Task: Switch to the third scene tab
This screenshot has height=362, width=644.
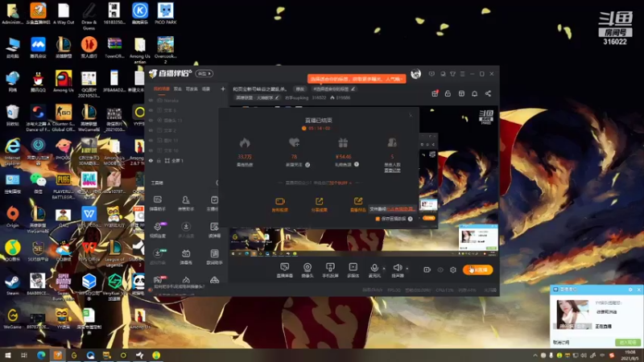Action: [192, 88]
